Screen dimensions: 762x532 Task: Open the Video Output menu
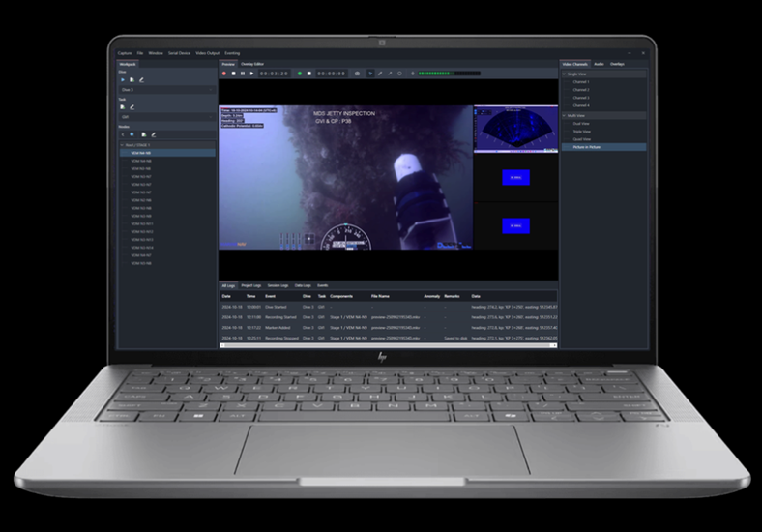pyautogui.click(x=208, y=53)
